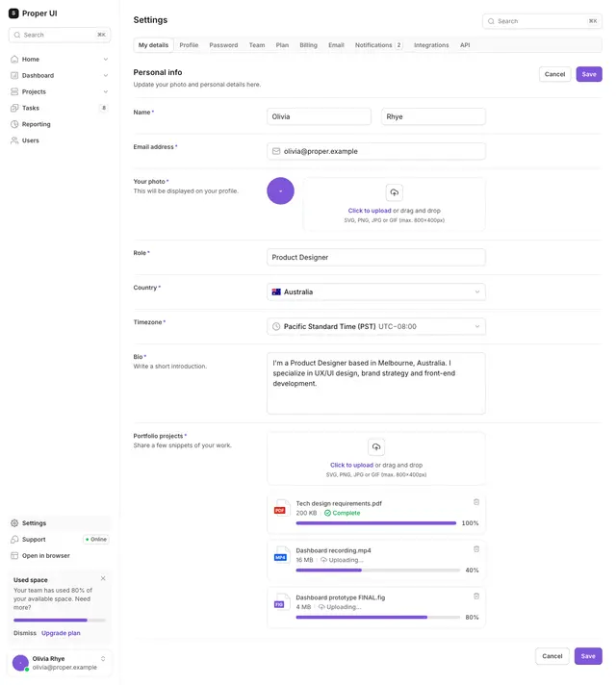Click the top Save button
This screenshot has height=685, width=616.
[x=589, y=74]
